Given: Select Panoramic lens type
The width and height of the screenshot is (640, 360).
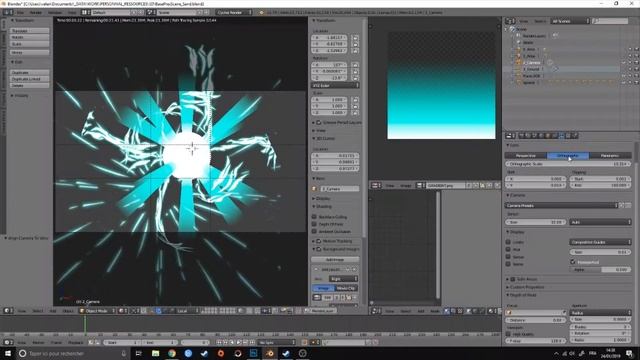Looking at the screenshot, I should pos(610,156).
